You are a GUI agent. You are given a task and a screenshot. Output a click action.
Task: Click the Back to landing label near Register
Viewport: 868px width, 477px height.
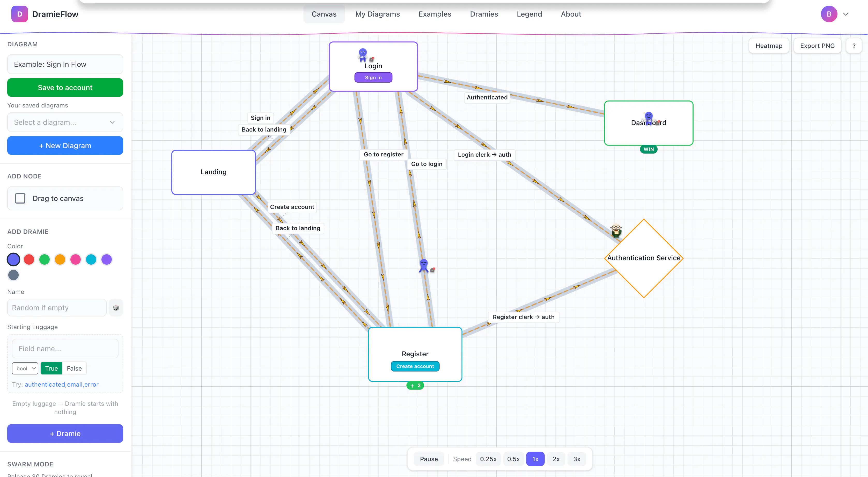[x=298, y=228]
